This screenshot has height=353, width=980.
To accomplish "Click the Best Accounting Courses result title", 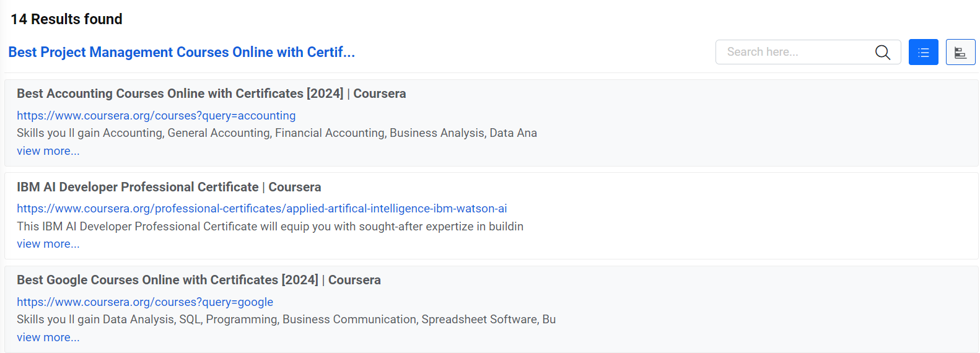I will pos(211,94).
